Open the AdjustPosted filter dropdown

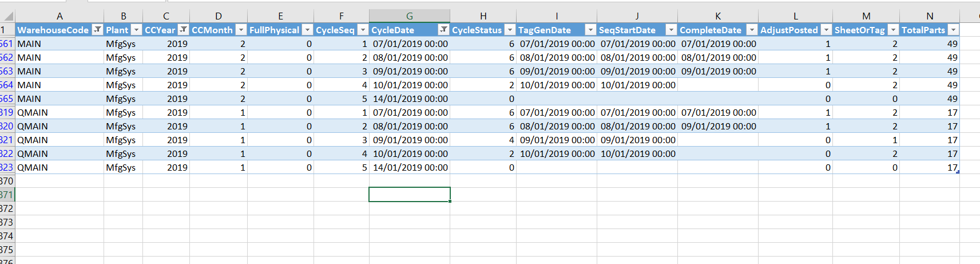point(826,30)
